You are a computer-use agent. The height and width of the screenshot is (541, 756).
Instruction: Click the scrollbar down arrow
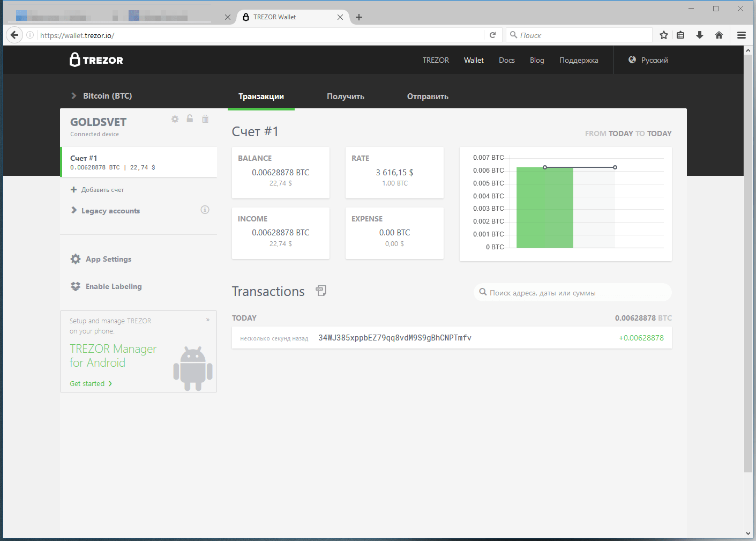[x=748, y=533]
